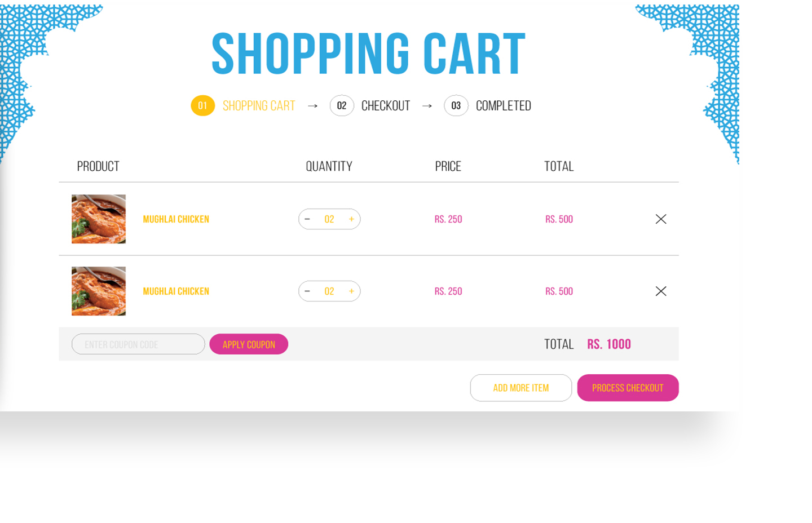Screen dimensions: 812x523
Task: Decrease quantity of second Mughlai Chicken item
Action: (307, 291)
